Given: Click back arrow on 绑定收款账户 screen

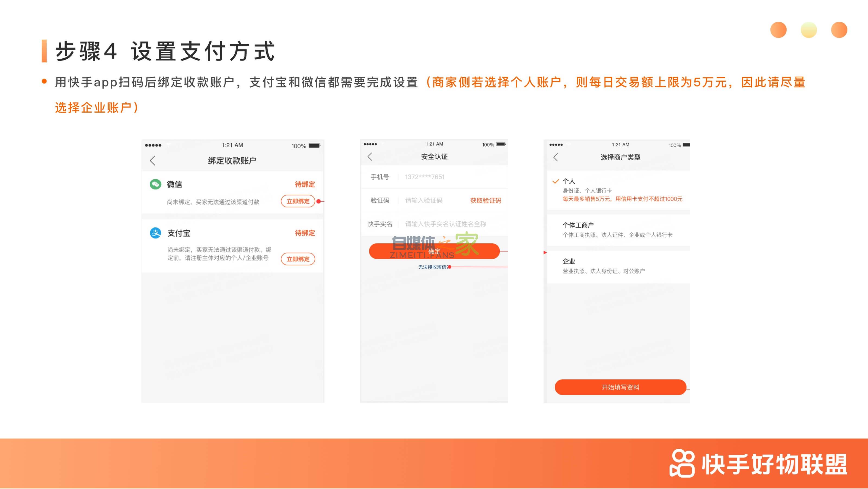Looking at the screenshot, I should coord(153,161).
